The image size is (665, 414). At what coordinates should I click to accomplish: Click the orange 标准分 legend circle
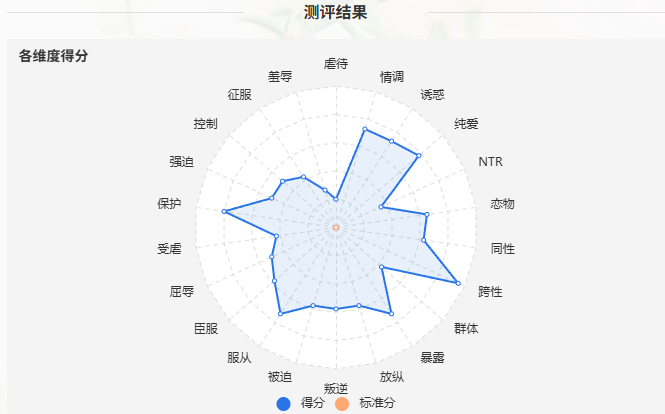(x=342, y=404)
